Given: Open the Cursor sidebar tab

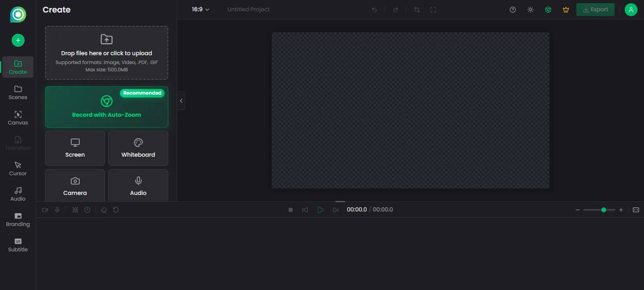Looking at the screenshot, I should (18, 168).
